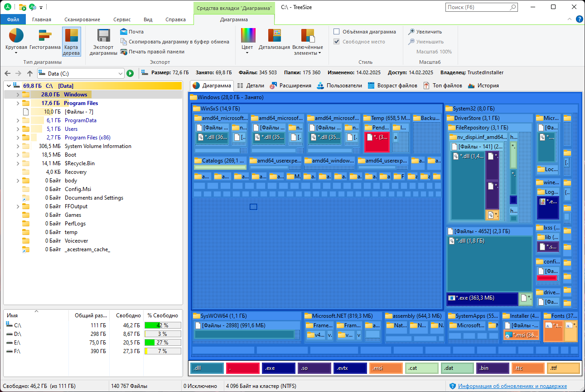Click the green scan start button
Screen dimensions: 585x392
click(130, 73)
